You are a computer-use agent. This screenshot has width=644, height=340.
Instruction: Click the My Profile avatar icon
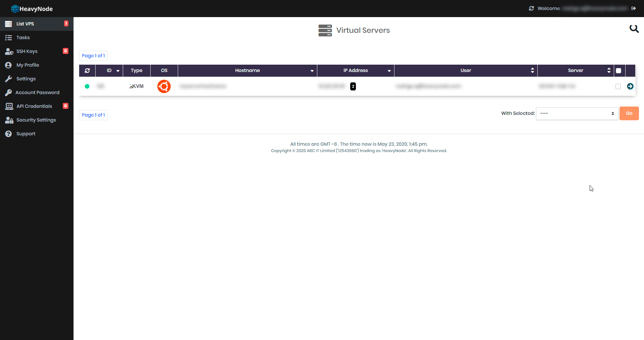tap(8, 65)
